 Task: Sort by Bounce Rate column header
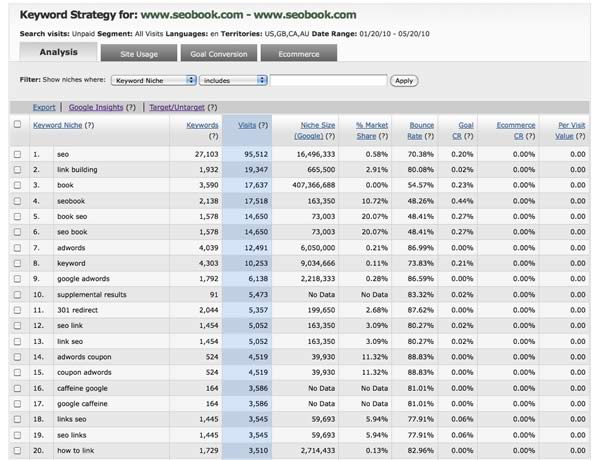click(421, 131)
